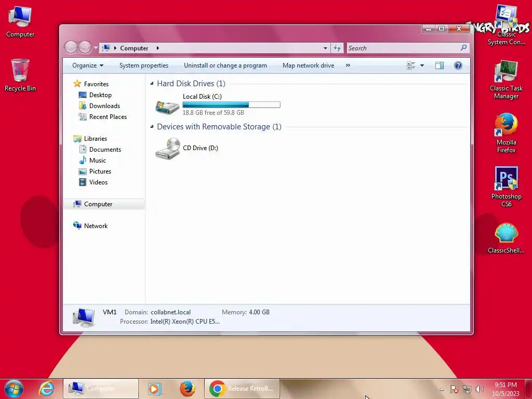The image size is (532, 399).
Task: Open Explorer help question mark
Action: tap(458, 65)
